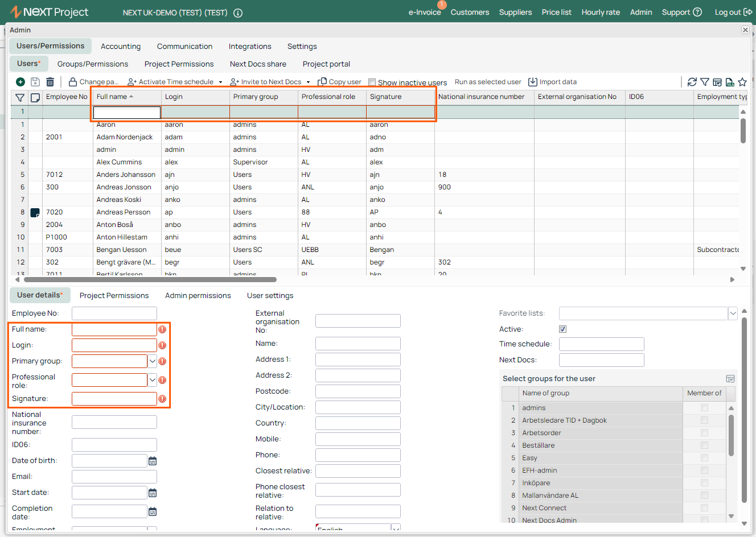Click the Excel export icon in toolbar
Viewport: 756px width, 537px height.
pyautogui.click(x=730, y=82)
